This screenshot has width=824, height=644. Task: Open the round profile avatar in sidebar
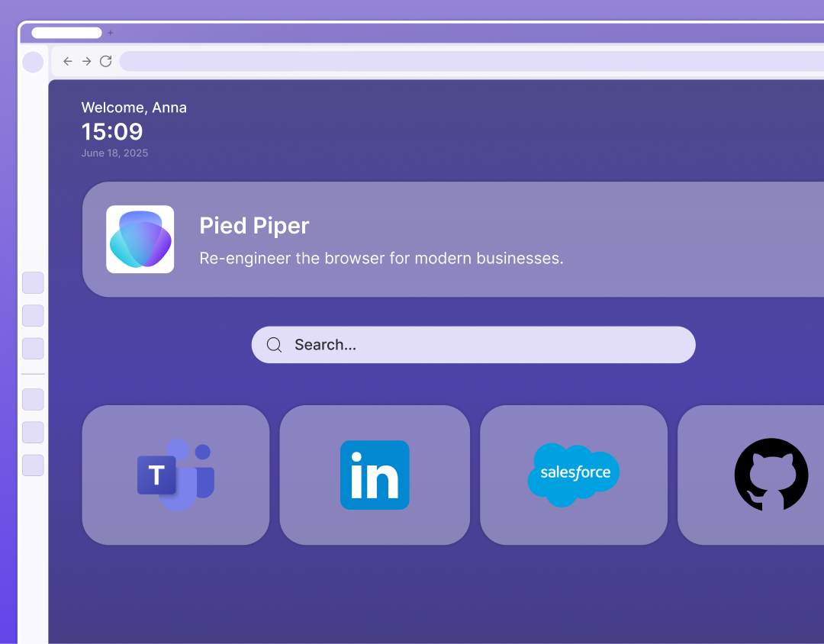33,62
